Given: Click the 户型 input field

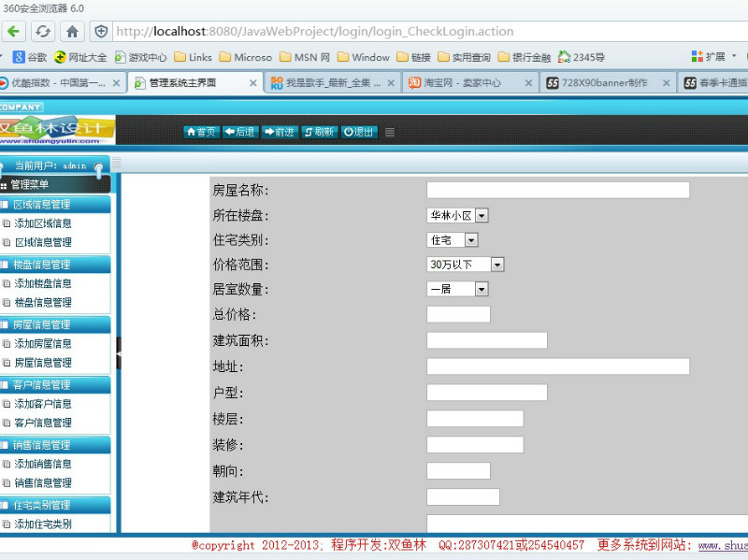Looking at the screenshot, I should tap(486, 393).
